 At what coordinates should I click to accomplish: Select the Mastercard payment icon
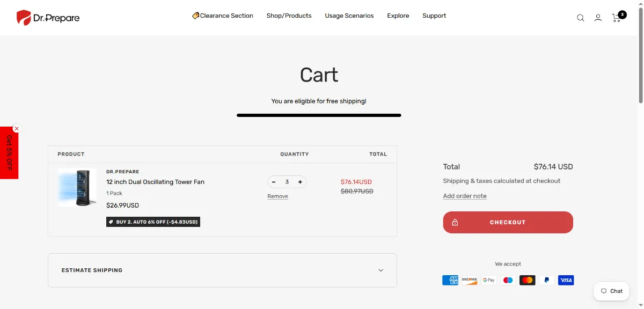[528, 280]
